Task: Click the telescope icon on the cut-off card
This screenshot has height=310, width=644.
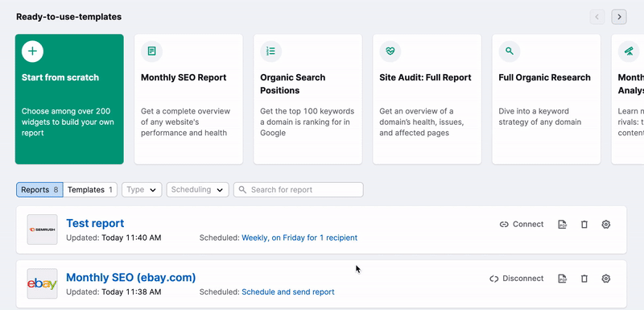Action: point(629,52)
